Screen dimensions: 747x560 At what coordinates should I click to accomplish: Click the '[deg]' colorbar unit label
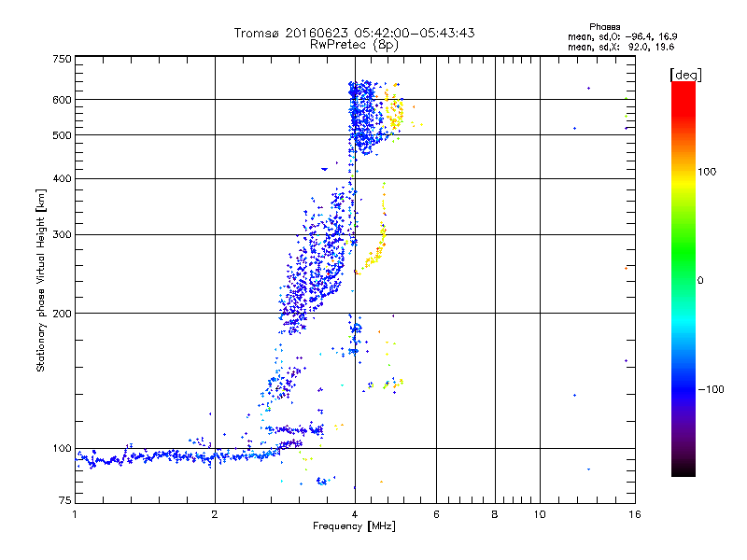tap(685, 75)
